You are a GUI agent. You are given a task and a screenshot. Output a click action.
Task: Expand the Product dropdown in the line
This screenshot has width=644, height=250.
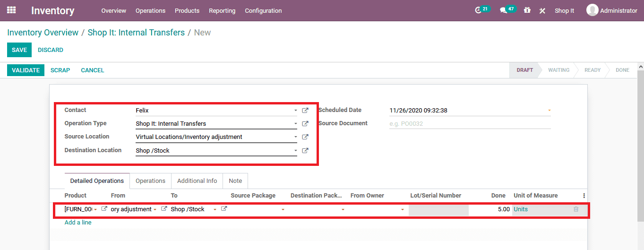pos(95,209)
